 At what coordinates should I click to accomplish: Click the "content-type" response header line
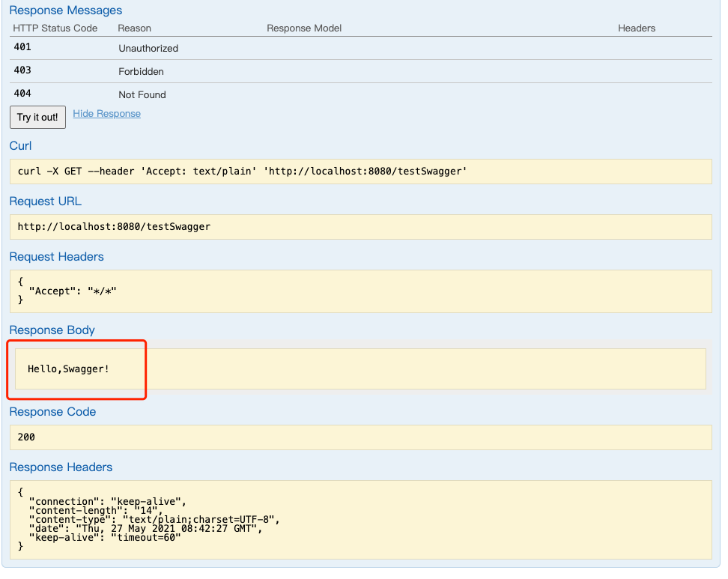coord(154,519)
